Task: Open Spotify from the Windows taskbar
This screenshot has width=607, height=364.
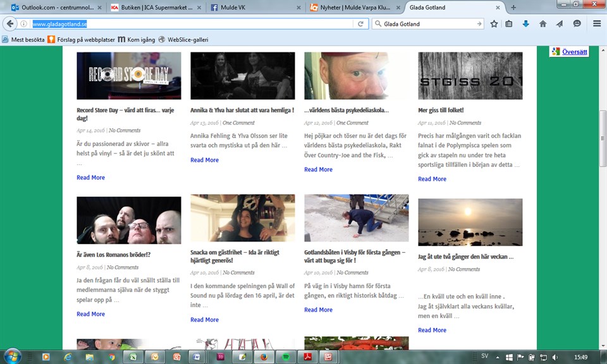Action: tap(286, 357)
